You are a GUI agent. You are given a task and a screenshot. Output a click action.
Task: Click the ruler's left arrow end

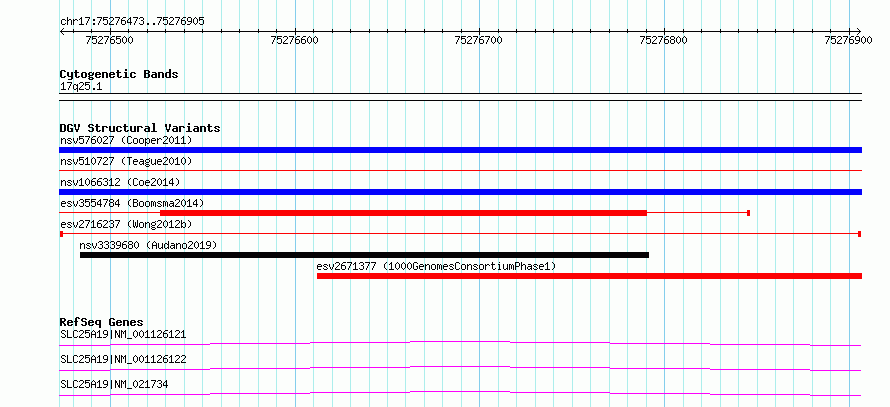(62, 31)
